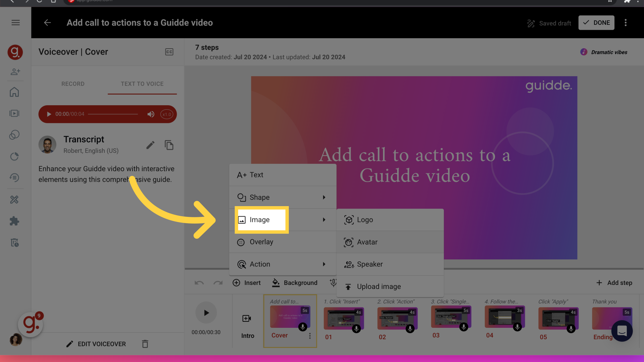
Task: Click EDIT VOICEOVER button
Action: coord(96,344)
